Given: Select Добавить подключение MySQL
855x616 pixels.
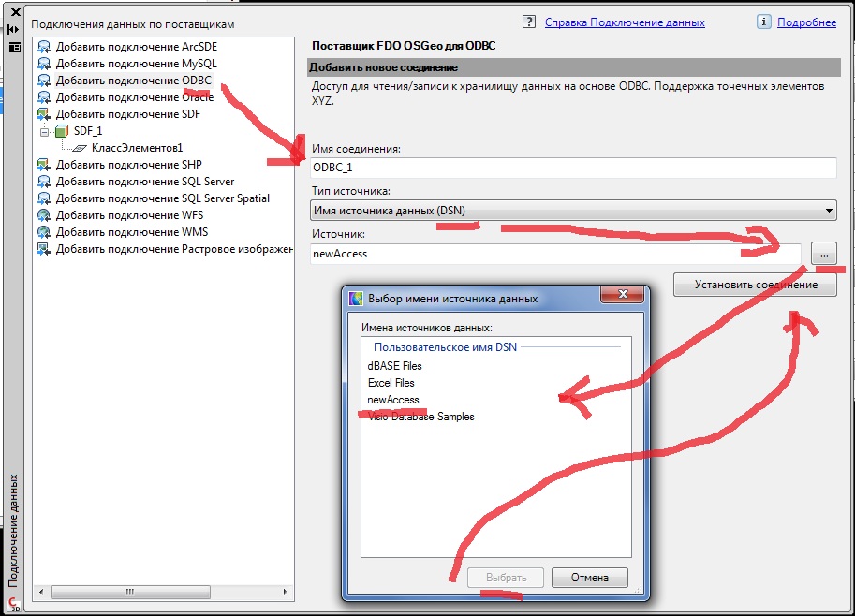Looking at the screenshot, I should (137, 64).
